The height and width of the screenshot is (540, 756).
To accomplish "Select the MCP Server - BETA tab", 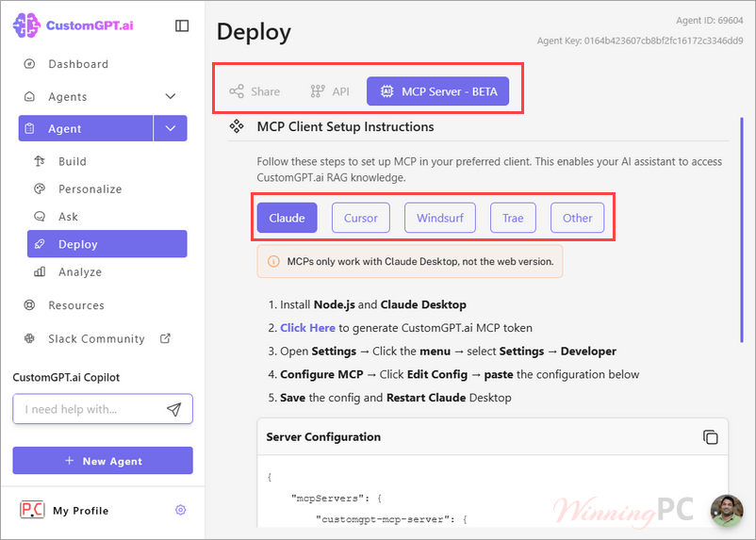I will [x=437, y=91].
